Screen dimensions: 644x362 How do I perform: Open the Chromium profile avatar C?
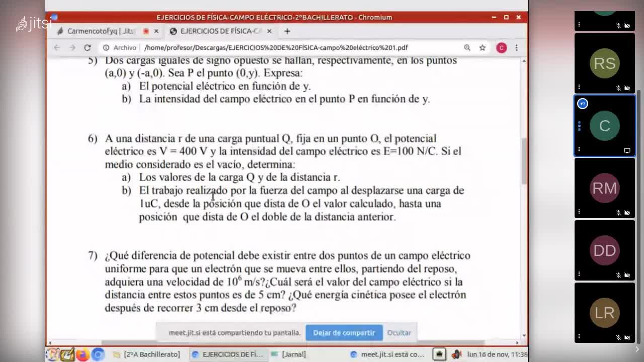(501, 48)
